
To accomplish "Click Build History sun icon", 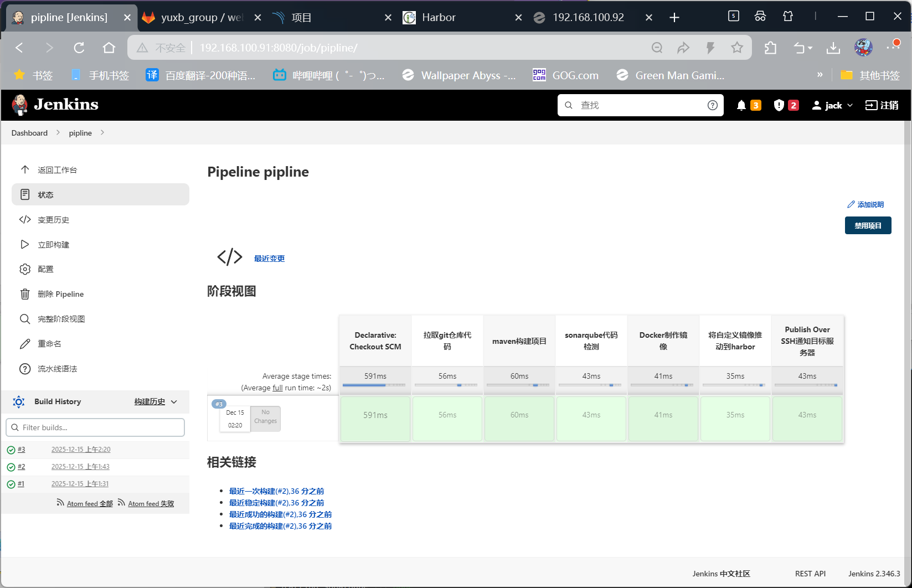I will [19, 402].
